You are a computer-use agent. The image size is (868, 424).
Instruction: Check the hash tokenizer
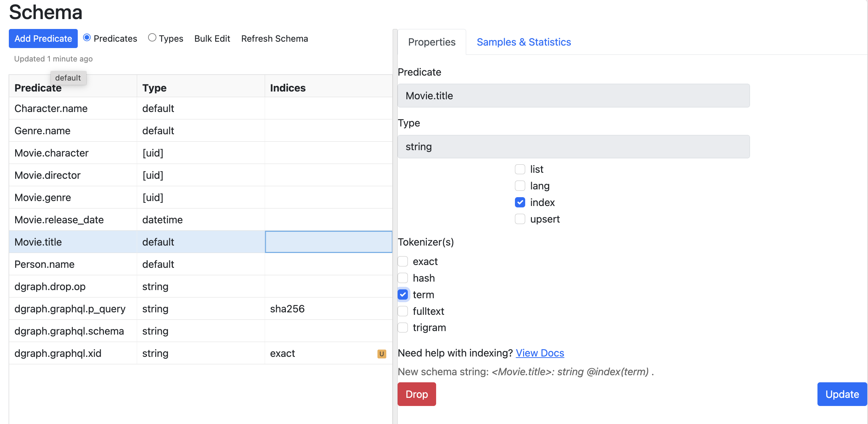click(x=403, y=278)
